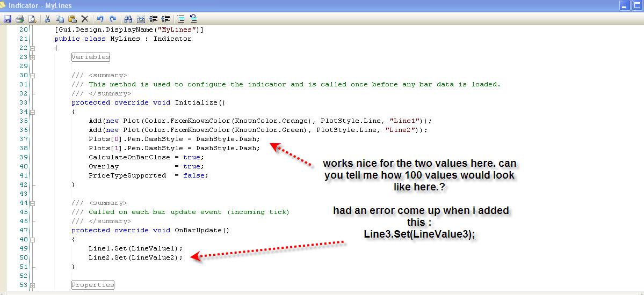
Task: Collapse the OnBarUpdate body at line 48
Action: (x=32, y=239)
